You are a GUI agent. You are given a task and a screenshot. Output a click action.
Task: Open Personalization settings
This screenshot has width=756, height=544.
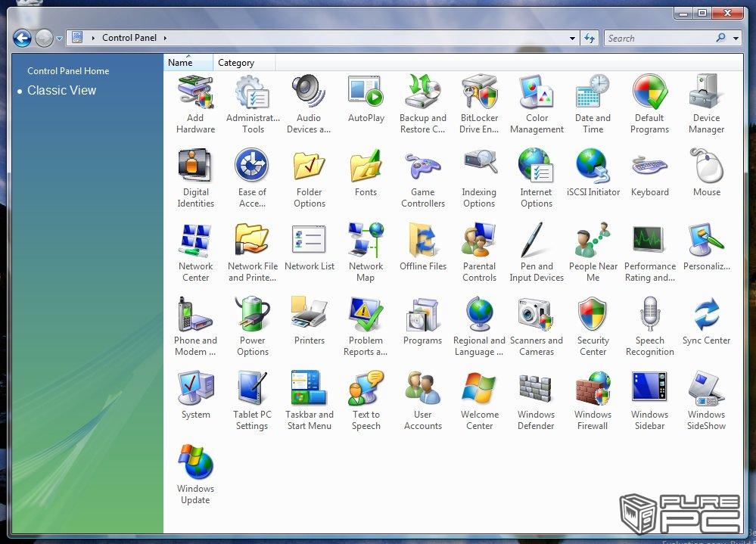(x=706, y=247)
